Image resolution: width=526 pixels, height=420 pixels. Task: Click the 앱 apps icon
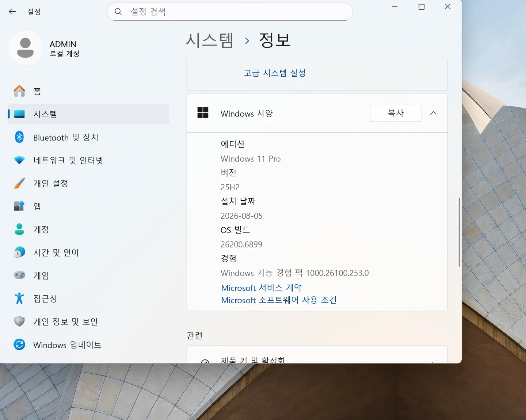tap(19, 206)
